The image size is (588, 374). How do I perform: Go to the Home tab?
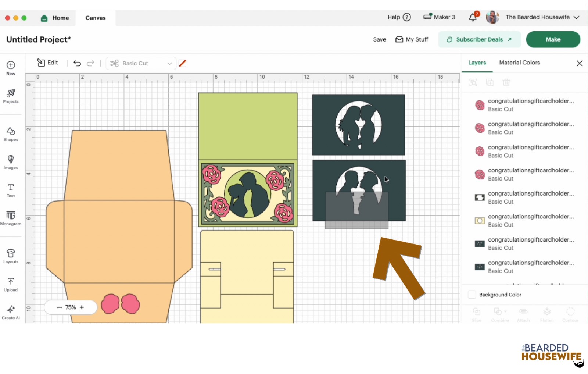pos(55,18)
